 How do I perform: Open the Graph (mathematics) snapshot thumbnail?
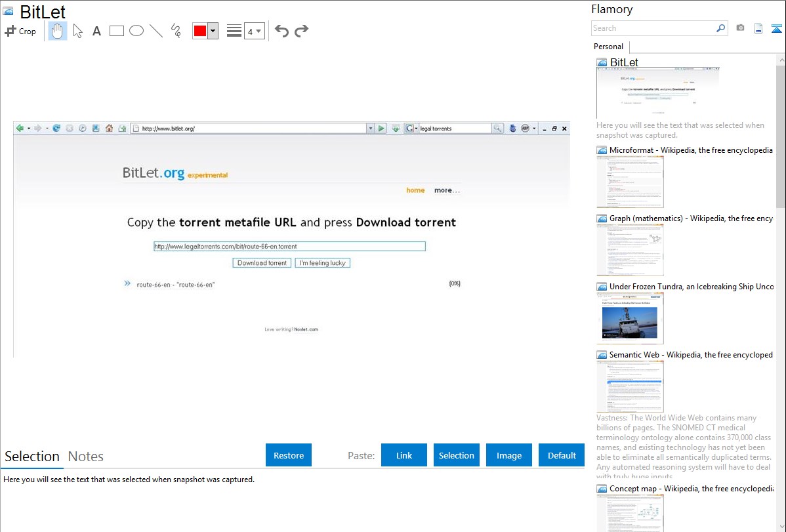(630, 250)
